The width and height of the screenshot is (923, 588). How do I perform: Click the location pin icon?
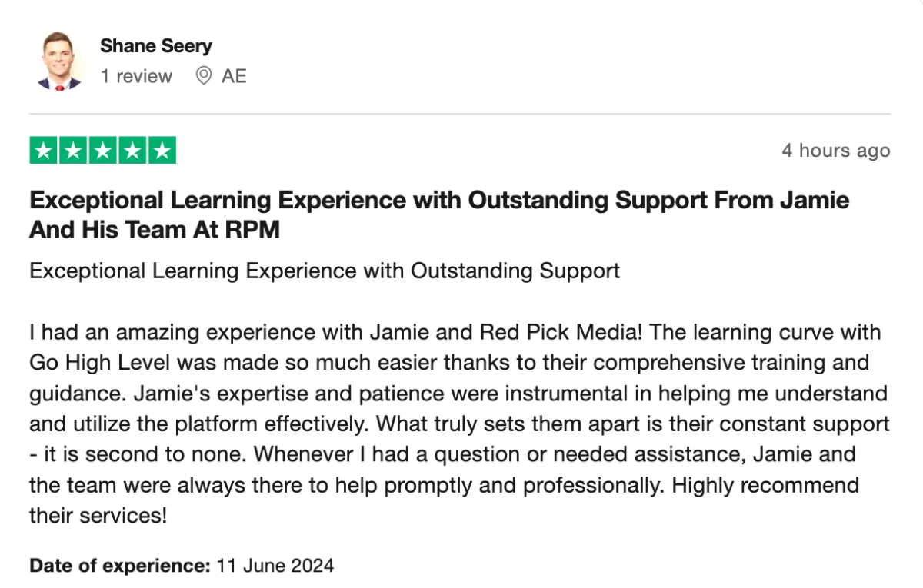[203, 76]
